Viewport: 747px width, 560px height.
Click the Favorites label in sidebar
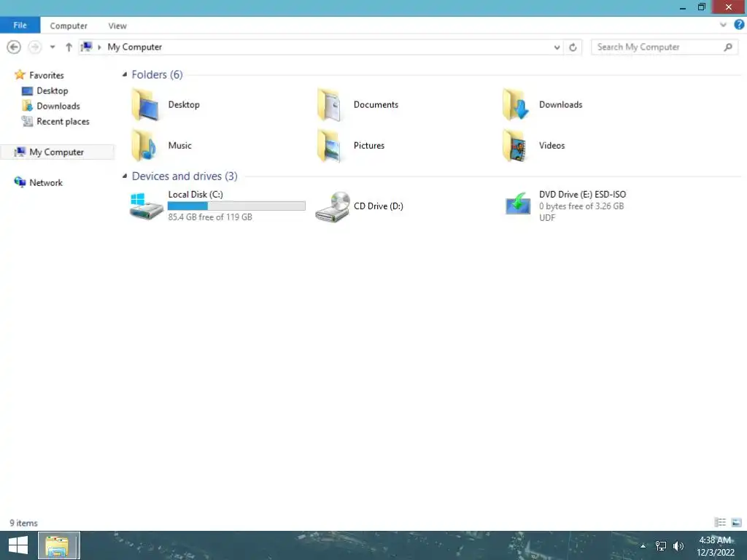47,75
